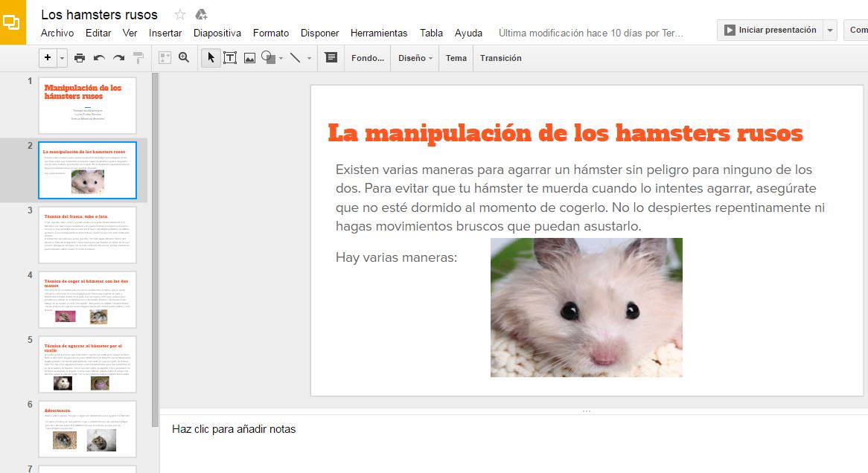868x473 pixels.
Task: Insert a comment with comment icon
Action: tap(331, 57)
